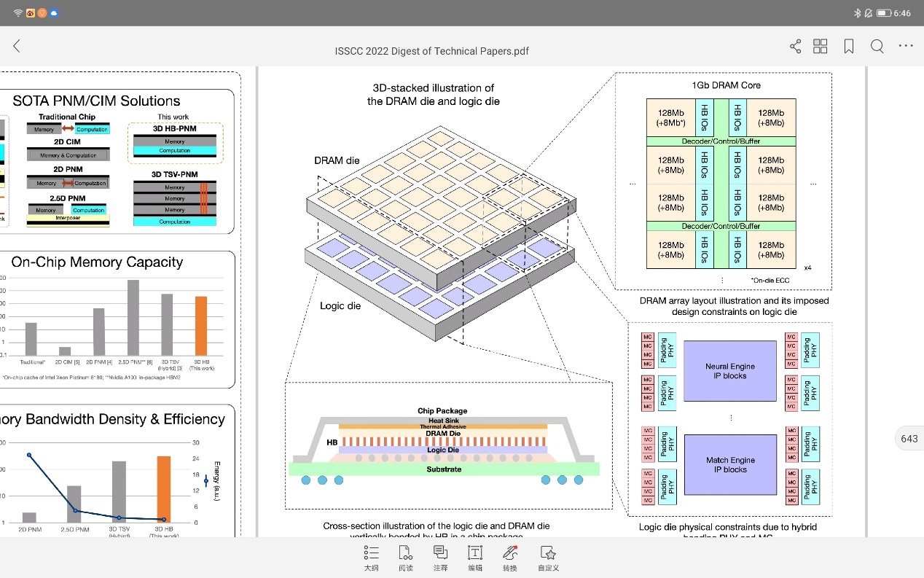Image resolution: width=924 pixels, height=578 pixels.
Task: Open the 注释 annotation tools
Action: tap(440, 558)
